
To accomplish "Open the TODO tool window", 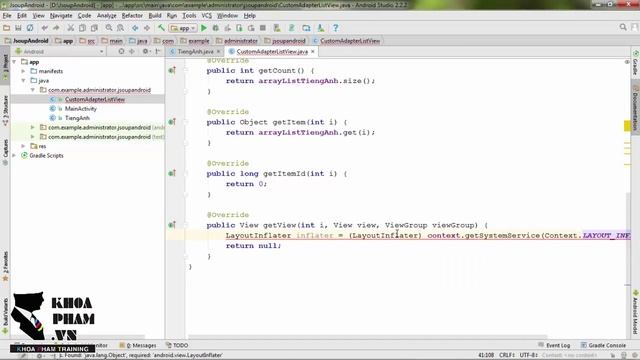I will 177,345.
